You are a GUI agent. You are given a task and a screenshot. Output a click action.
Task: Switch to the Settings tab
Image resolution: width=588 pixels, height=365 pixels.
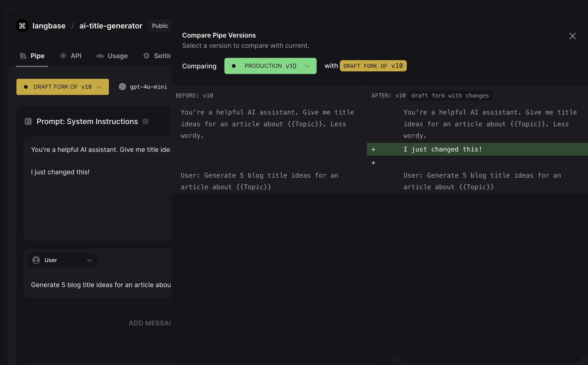[157, 56]
